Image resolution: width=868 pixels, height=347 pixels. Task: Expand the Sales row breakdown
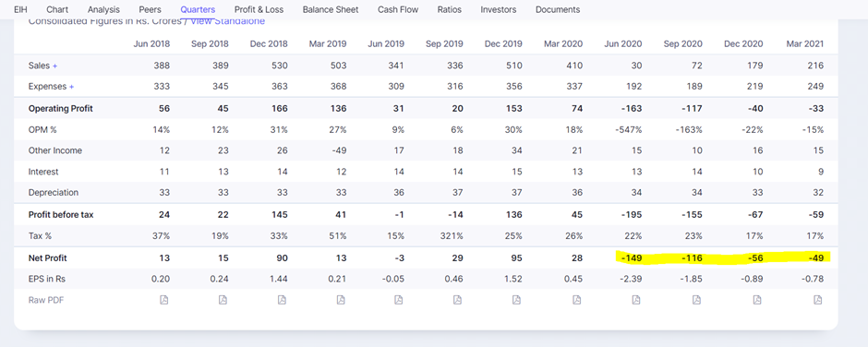click(54, 66)
